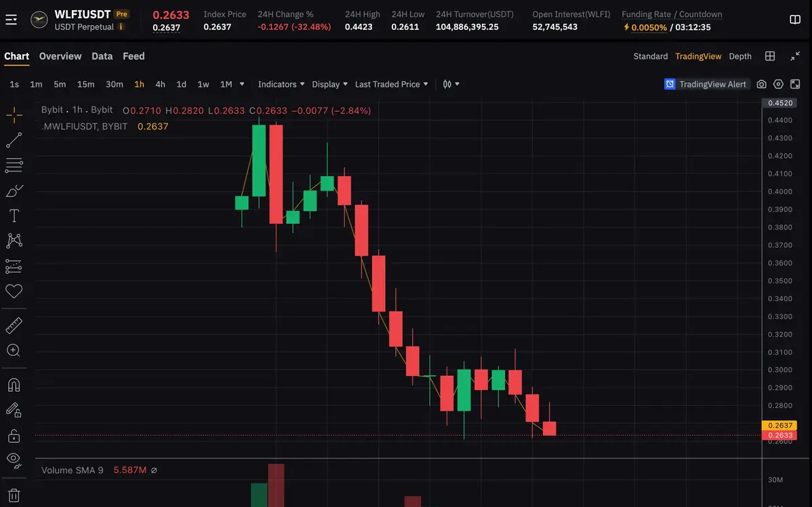
Task: Select the crosshair cursor tool
Action: pos(14,115)
